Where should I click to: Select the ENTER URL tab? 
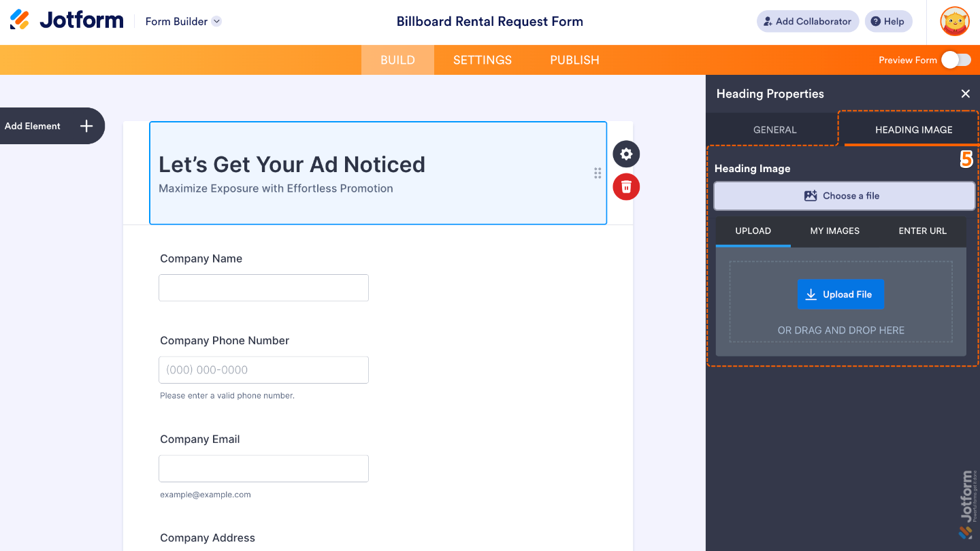click(922, 231)
